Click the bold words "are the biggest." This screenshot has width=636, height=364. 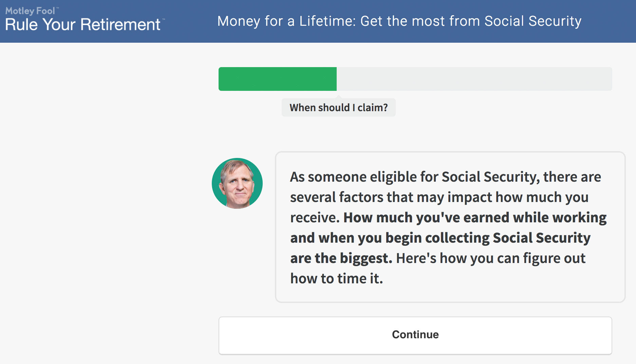tap(341, 258)
